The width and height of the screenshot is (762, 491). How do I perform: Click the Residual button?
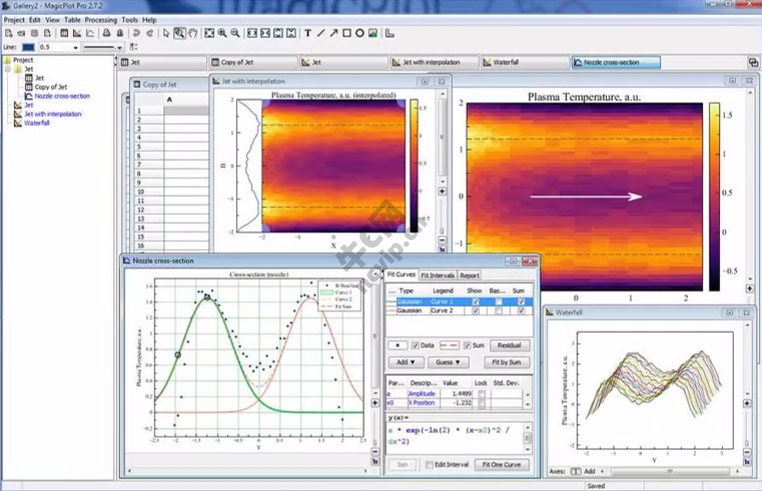coord(509,345)
